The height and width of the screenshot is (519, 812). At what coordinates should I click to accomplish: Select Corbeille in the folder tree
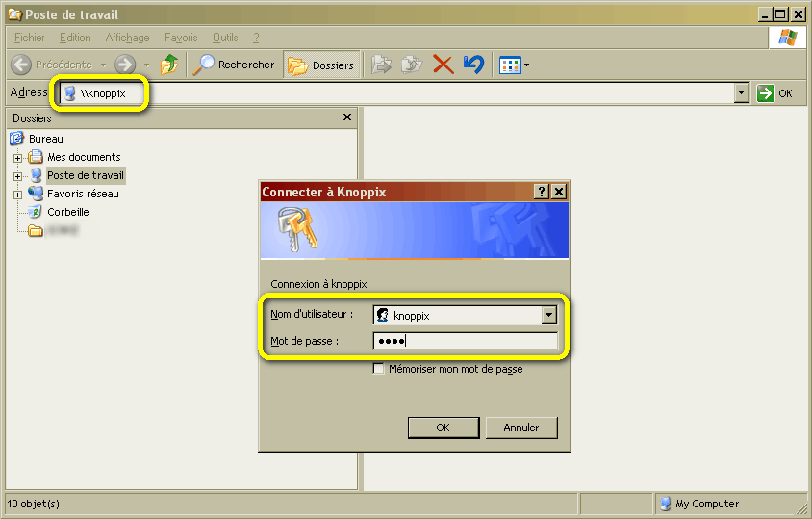pos(68,212)
